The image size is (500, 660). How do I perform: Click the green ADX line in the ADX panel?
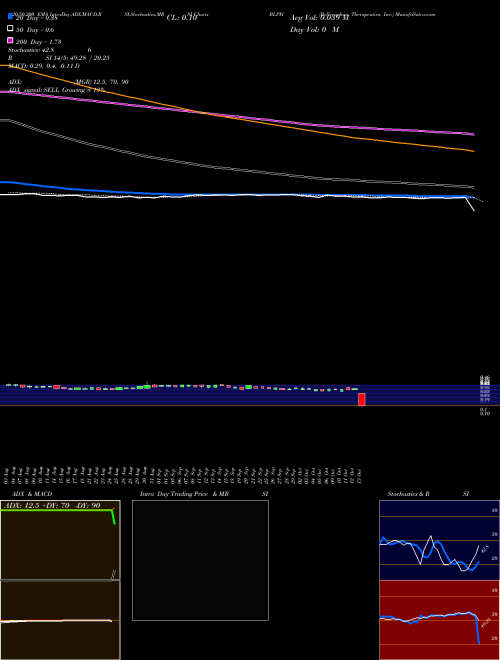click(57, 510)
